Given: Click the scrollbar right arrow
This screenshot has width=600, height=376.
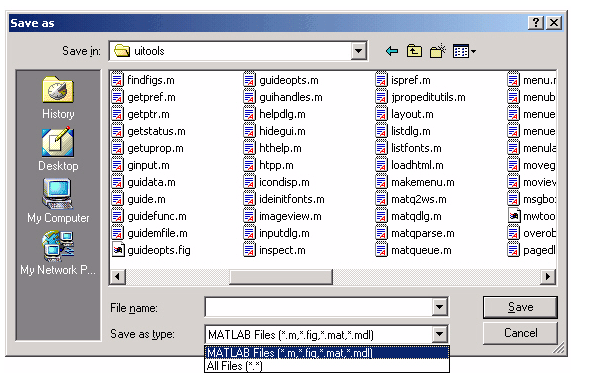Looking at the screenshot, I should 548,276.
